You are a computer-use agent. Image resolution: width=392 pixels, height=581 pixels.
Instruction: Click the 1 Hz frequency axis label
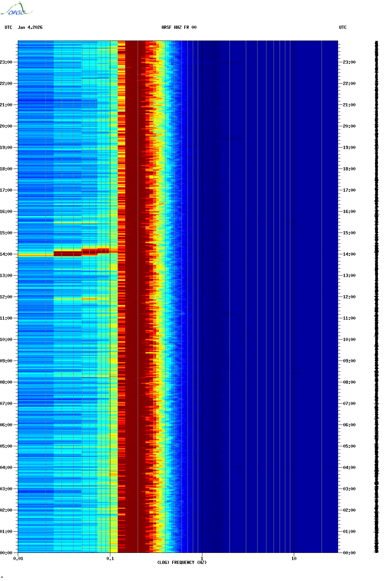pos(202,559)
